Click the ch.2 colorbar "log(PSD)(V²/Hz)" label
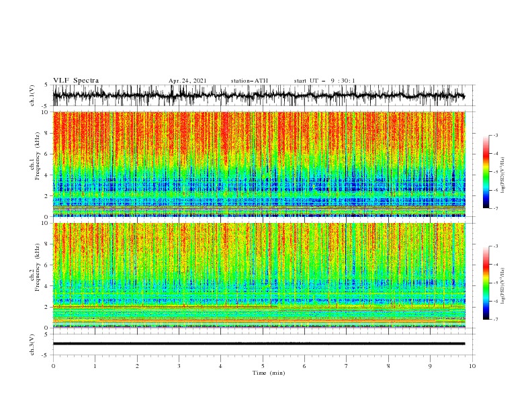 coord(503,286)
